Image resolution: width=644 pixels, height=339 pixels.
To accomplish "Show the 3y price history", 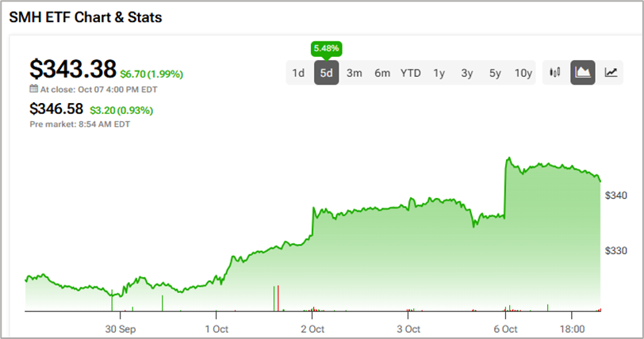I will [466, 73].
